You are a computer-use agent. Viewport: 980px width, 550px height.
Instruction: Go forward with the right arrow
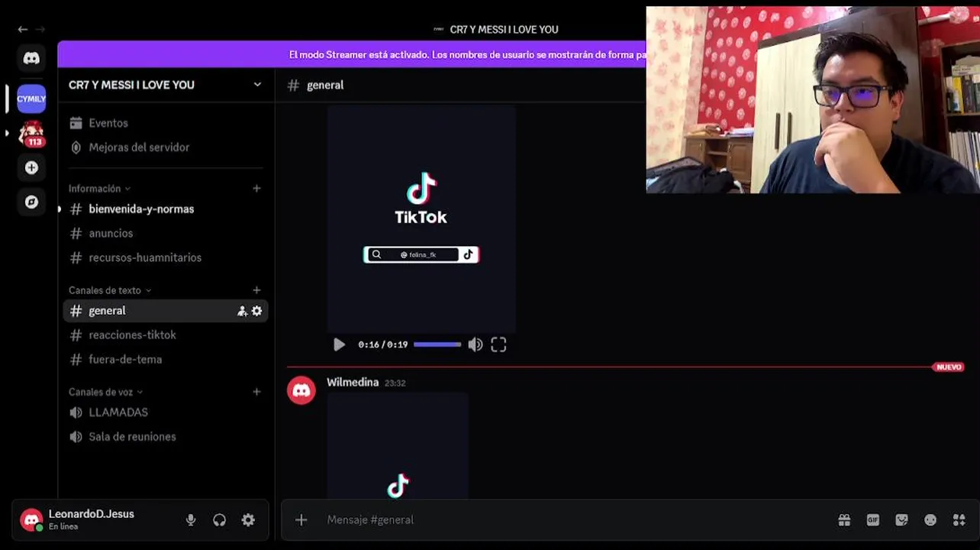point(40,29)
